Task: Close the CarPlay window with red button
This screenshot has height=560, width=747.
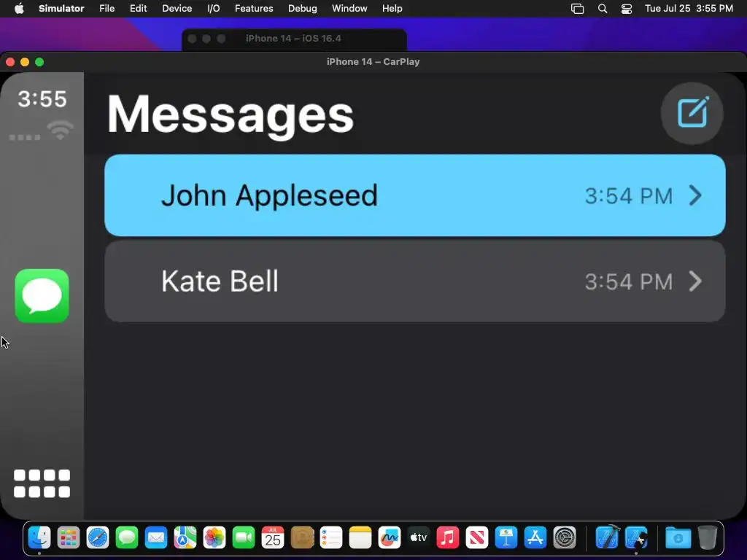Action: click(10, 62)
